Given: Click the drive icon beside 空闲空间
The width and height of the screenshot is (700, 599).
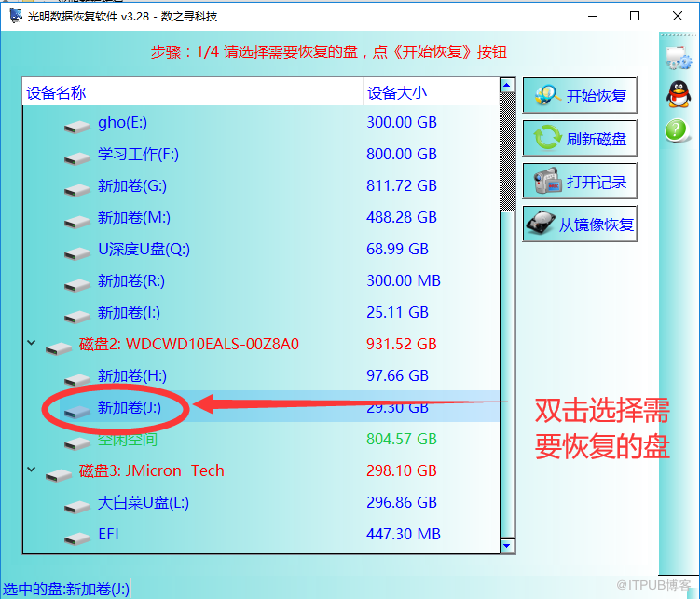Looking at the screenshot, I should (x=77, y=443).
